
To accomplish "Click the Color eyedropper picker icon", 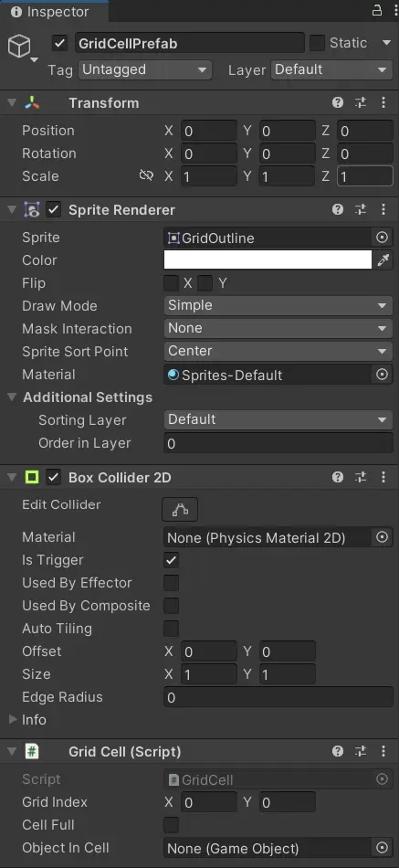I will pos(383,260).
